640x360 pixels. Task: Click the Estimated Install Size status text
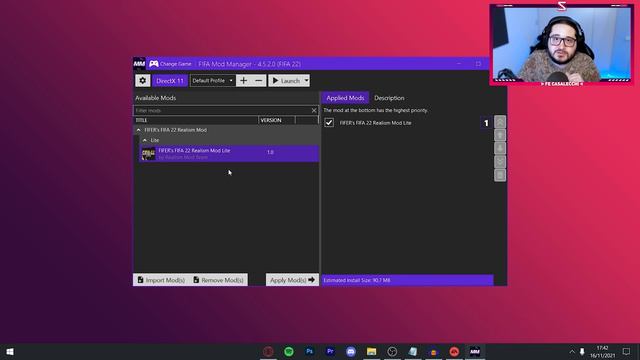[x=357, y=280]
